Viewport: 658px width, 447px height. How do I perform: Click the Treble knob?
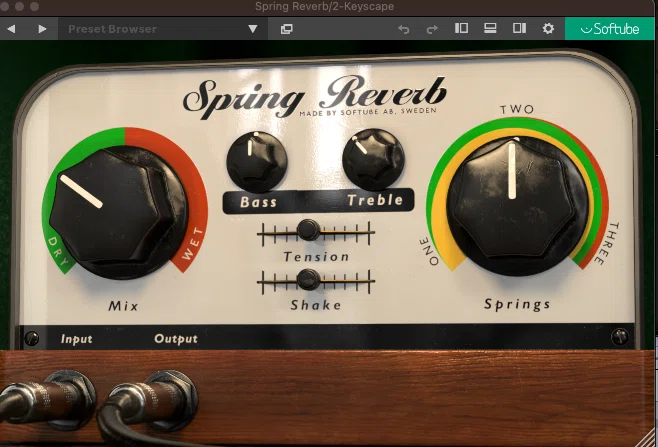(x=373, y=159)
